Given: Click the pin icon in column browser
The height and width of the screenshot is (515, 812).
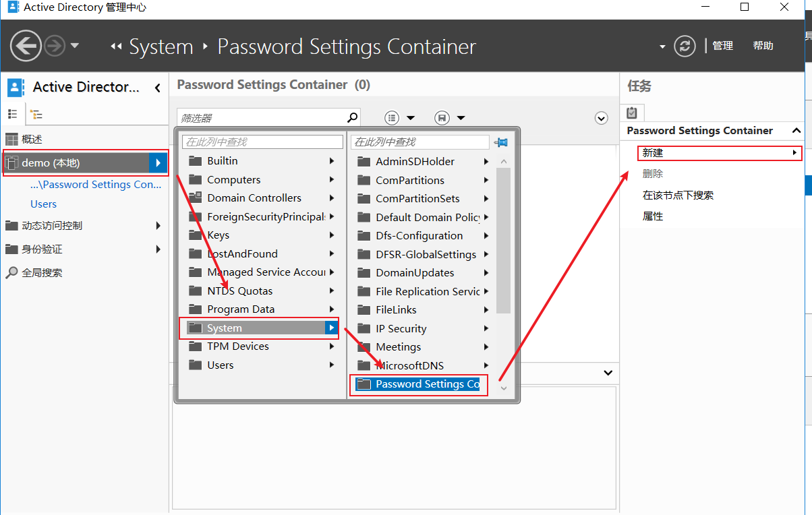Looking at the screenshot, I should pyautogui.click(x=500, y=142).
